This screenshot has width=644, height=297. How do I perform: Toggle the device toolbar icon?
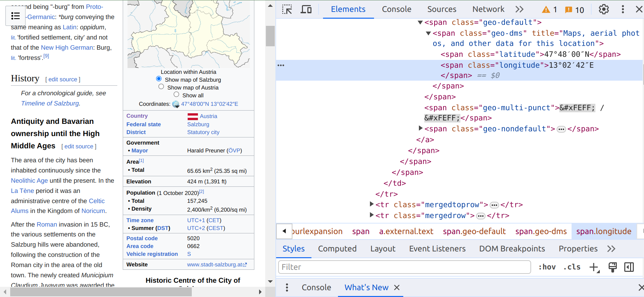[x=306, y=9]
